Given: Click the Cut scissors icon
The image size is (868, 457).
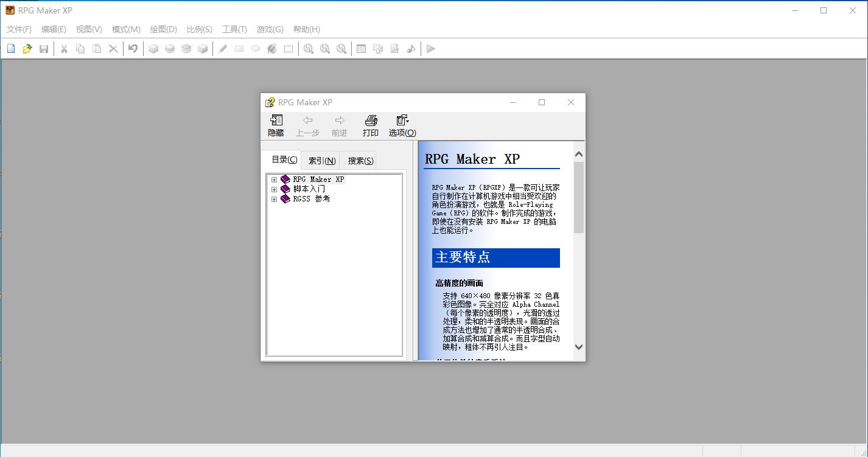Looking at the screenshot, I should 63,49.
